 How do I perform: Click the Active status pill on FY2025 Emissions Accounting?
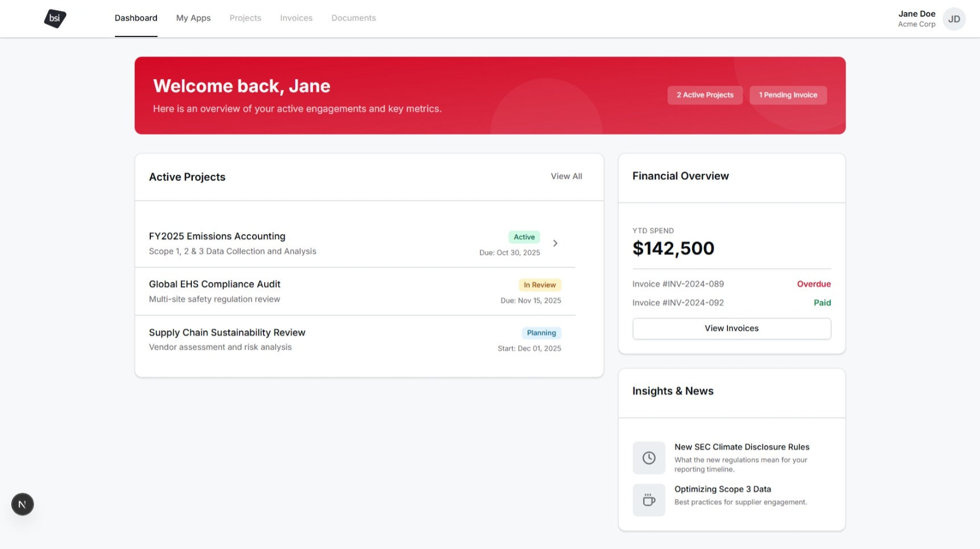pyautogui.click(x=523, y=237)
